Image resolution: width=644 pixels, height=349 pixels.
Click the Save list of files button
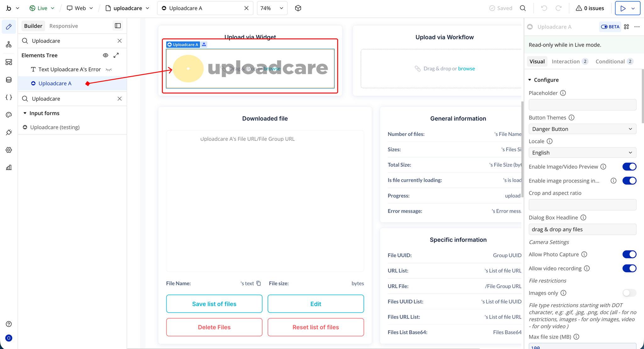coord(214,304)
